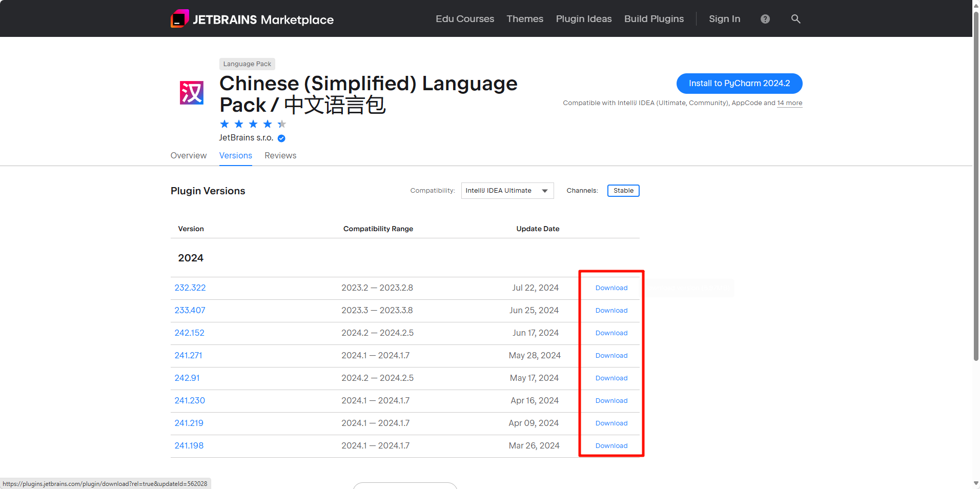Image resolution: width=980 pixels, height=489 pixels.
Task: Click the '2023.2 — 2023.2.8' range cell
Action: tap(377, 288)
